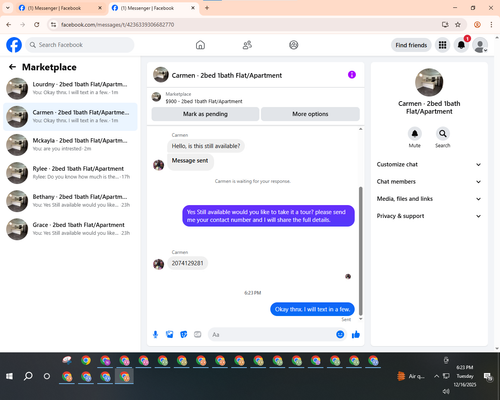
Task: Open the Windows notification center icon
Action: click(x=488, y=376)
